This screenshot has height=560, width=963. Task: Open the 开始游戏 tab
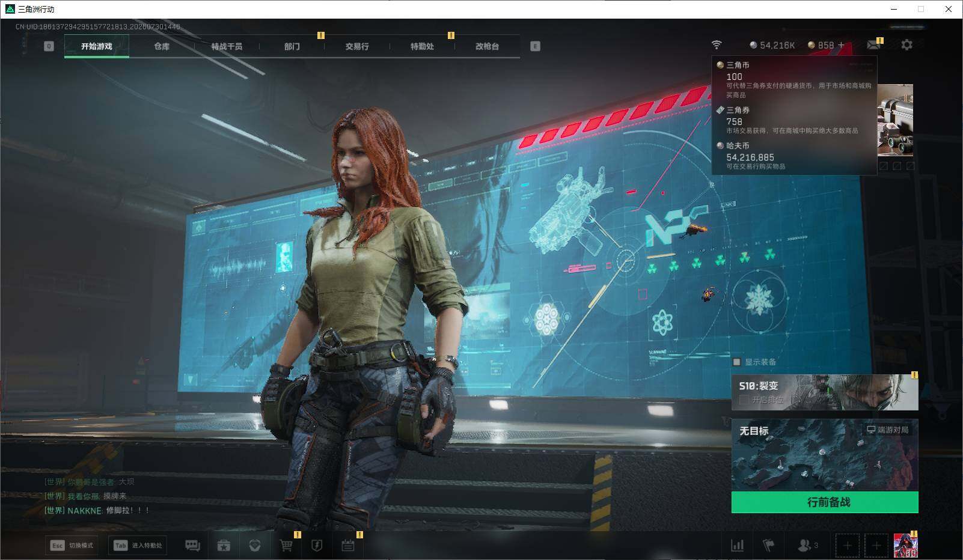tap(97, 46)
